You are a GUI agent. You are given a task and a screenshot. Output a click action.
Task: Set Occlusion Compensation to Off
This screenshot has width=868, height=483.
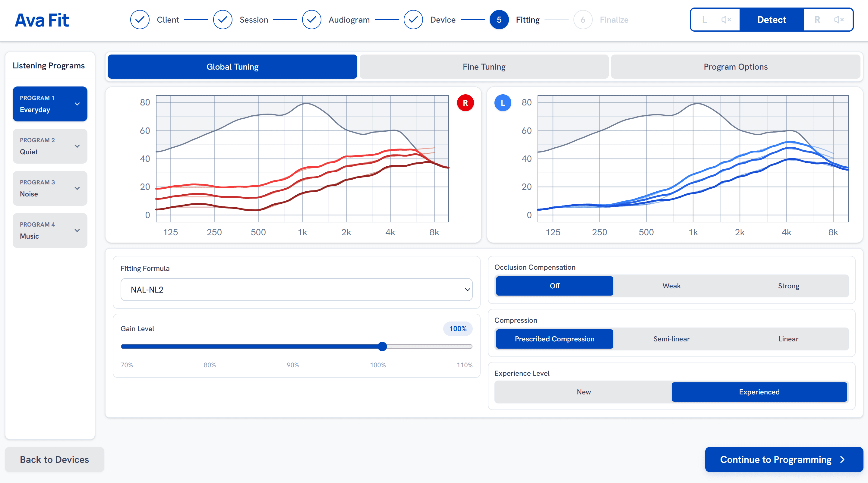point(555,286)
